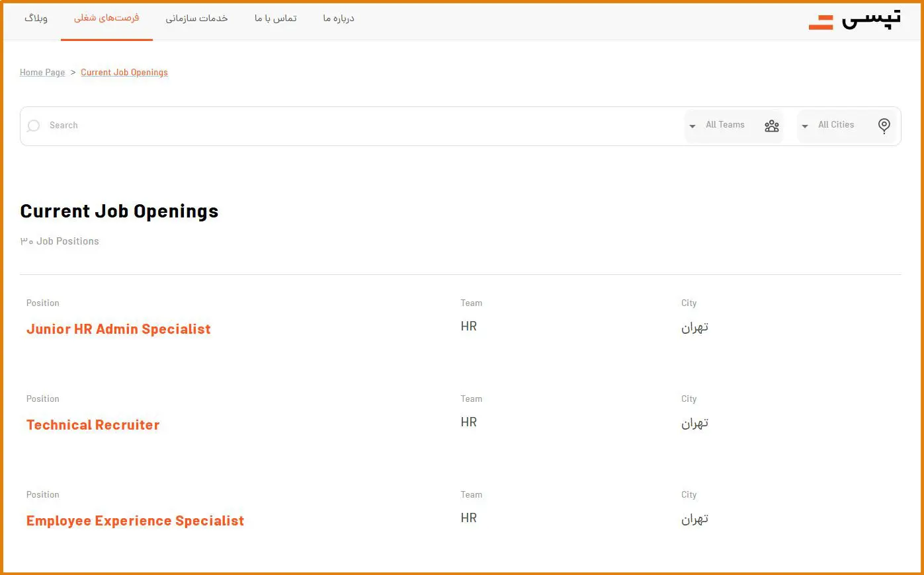Screen dimensions: 924x575
Task: Navigate to the تماس با ما page
Action: point(275,19)
